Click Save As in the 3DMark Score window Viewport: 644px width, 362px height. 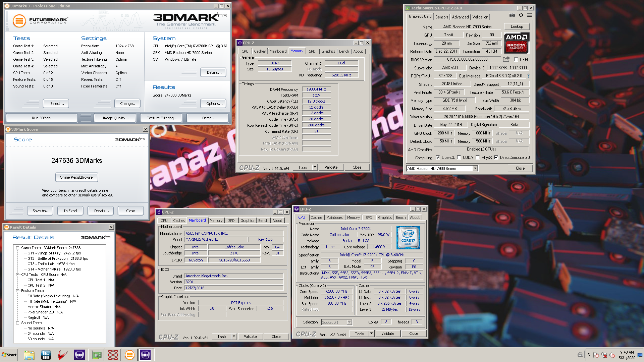click(x=41, y=211)
